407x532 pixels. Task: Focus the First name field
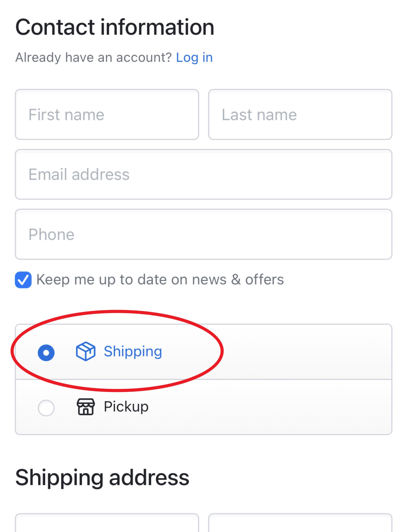tap(107, 115)
